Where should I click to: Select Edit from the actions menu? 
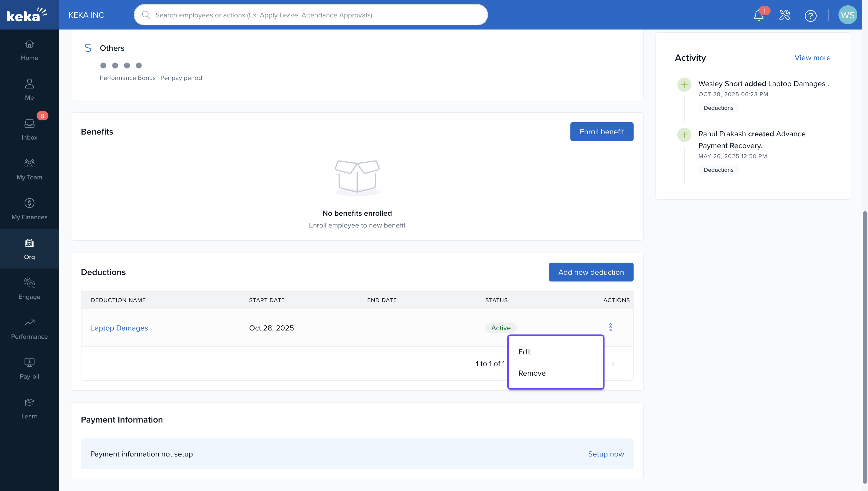[x=525, y=352]
